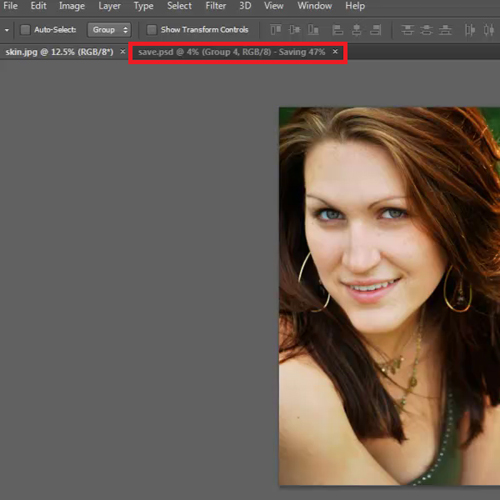Click the Align Right Edges icon
This screenshot has height=500, width=500.
pyautogui.click(x=375, y=30)
